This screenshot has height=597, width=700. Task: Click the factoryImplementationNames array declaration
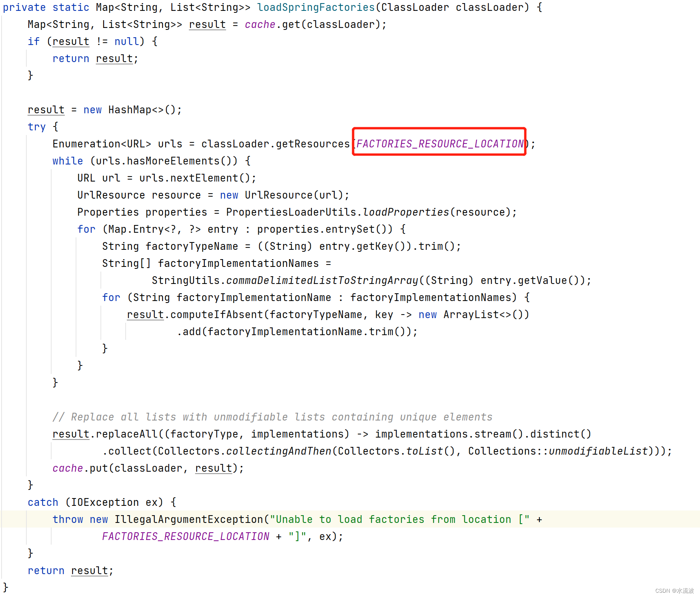238,263
